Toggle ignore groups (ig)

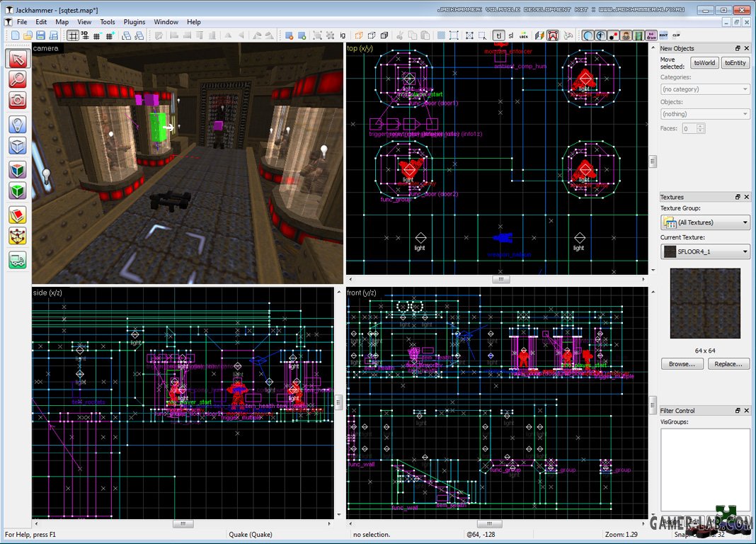click(343, 35)
